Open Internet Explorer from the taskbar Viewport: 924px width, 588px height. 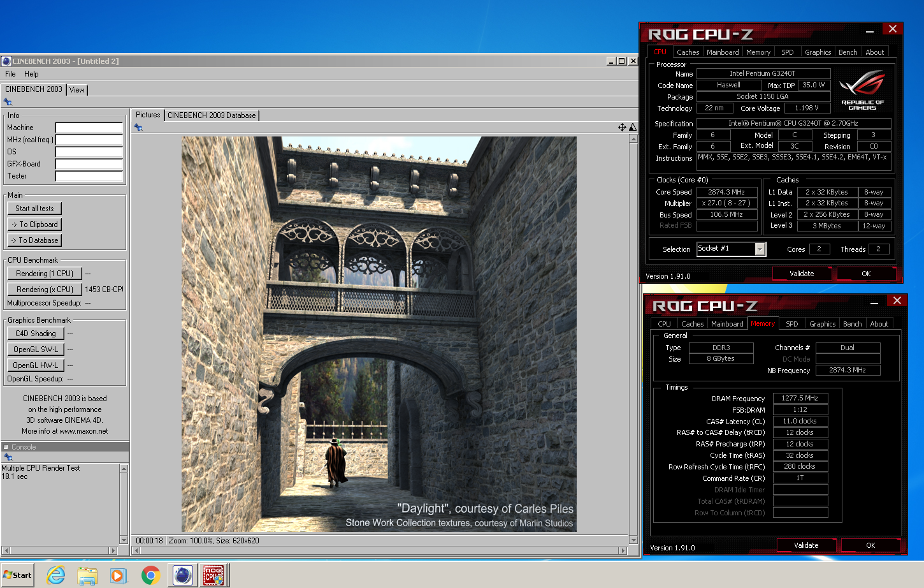56,575
